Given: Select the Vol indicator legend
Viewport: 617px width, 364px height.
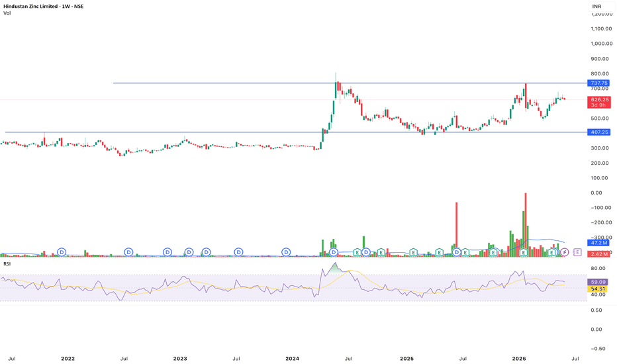Looking at the screenshot, I should (7, 13).
